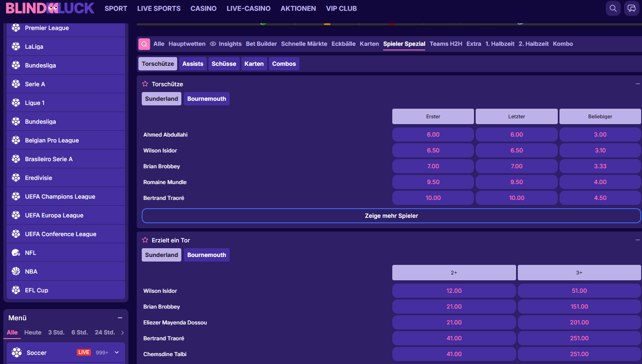Image resolution: width=642 pixels, height=364 pixels.
Task: Open the live chat support icon
Action: 632,8
